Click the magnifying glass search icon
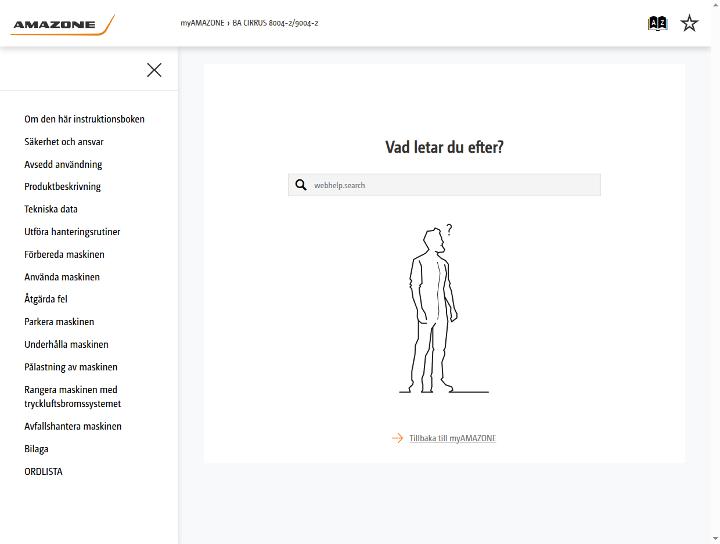The image size is (720, 544). [301, 185]
